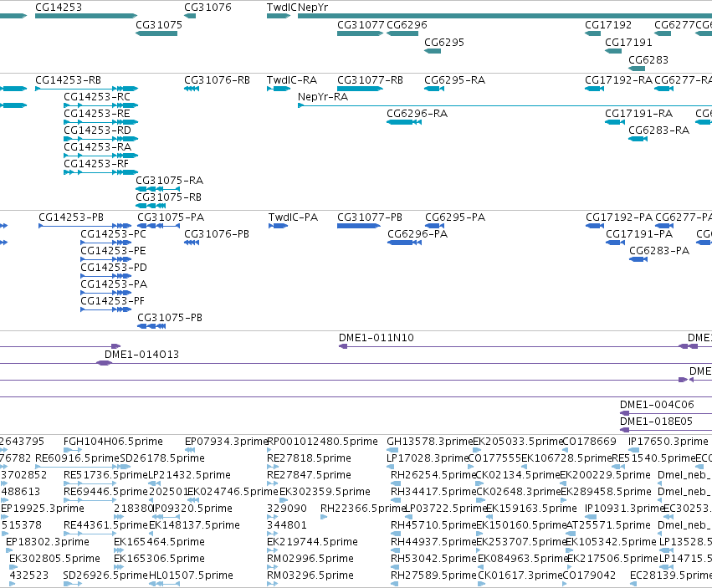This screenshot has height=588, width=712.
Task: Open transcript TwdlC-RA
Action: (x=291, y=80)
